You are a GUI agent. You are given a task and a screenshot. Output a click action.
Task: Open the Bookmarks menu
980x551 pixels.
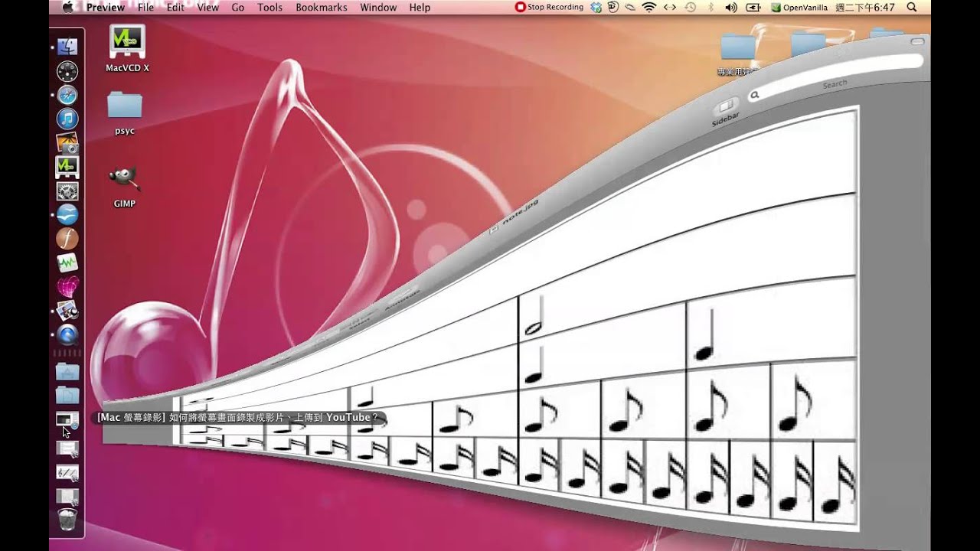point(321,7)
